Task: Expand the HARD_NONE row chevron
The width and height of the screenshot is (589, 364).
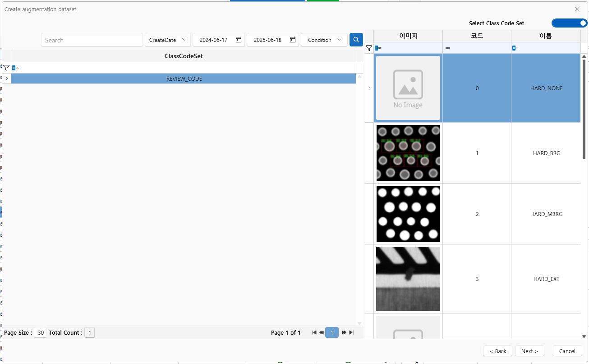Action: point(369,88)
